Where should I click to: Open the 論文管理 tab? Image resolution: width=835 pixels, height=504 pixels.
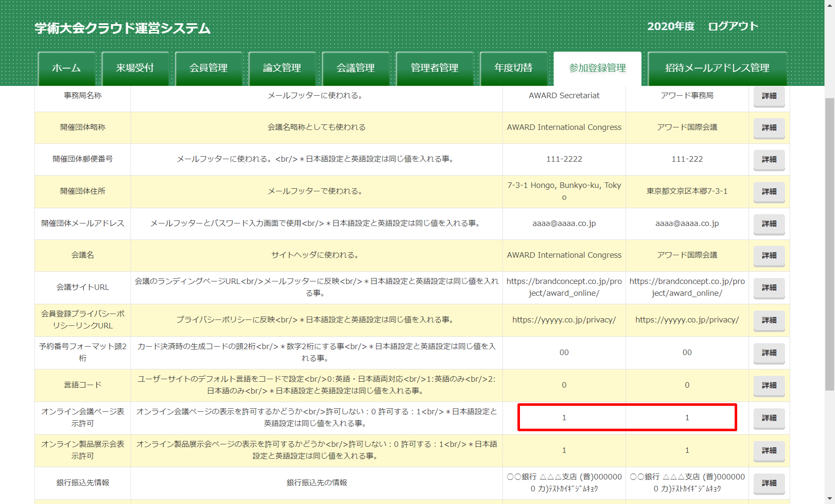click(x=282, y=68)
